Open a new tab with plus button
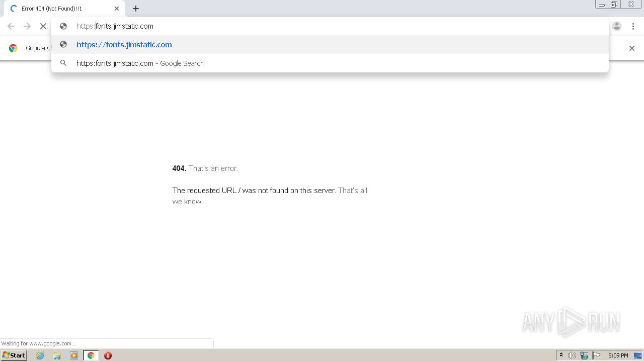 point(136,9)
